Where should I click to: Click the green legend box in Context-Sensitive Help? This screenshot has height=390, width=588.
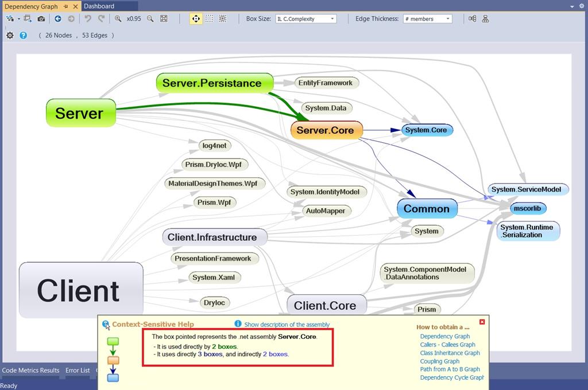(113, 340)
